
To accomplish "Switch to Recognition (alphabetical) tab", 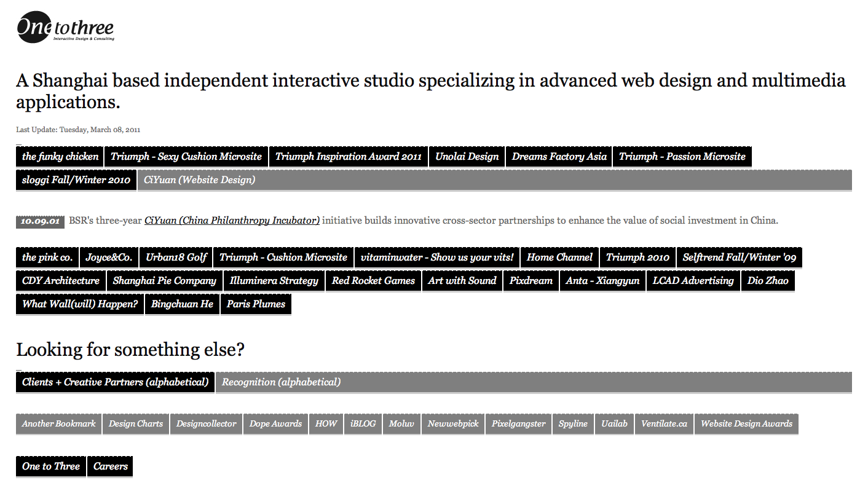I will click(534, 382).
